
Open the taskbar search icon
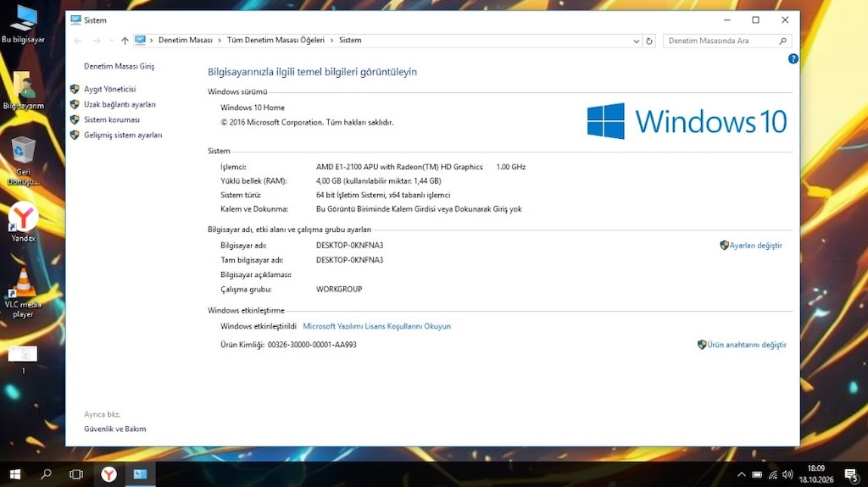point(46,474)
